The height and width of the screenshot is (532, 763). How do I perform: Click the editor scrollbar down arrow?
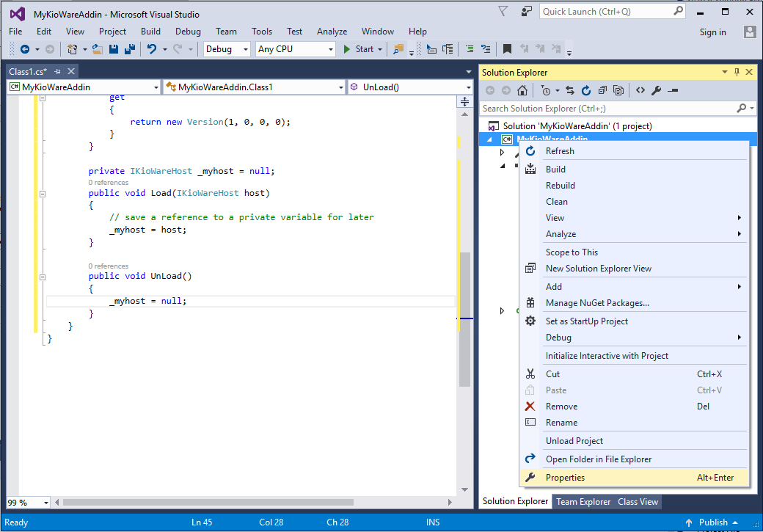[x=464, y=489]
